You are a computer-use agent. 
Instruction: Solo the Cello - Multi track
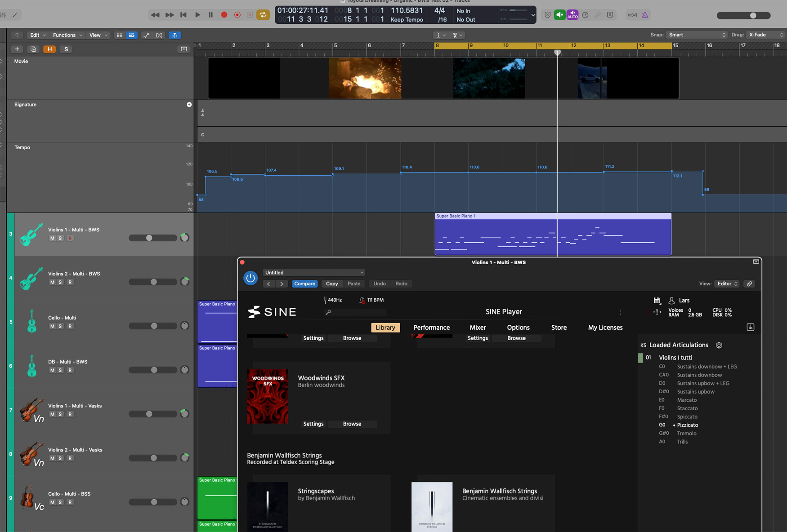(x=61, y=326)
